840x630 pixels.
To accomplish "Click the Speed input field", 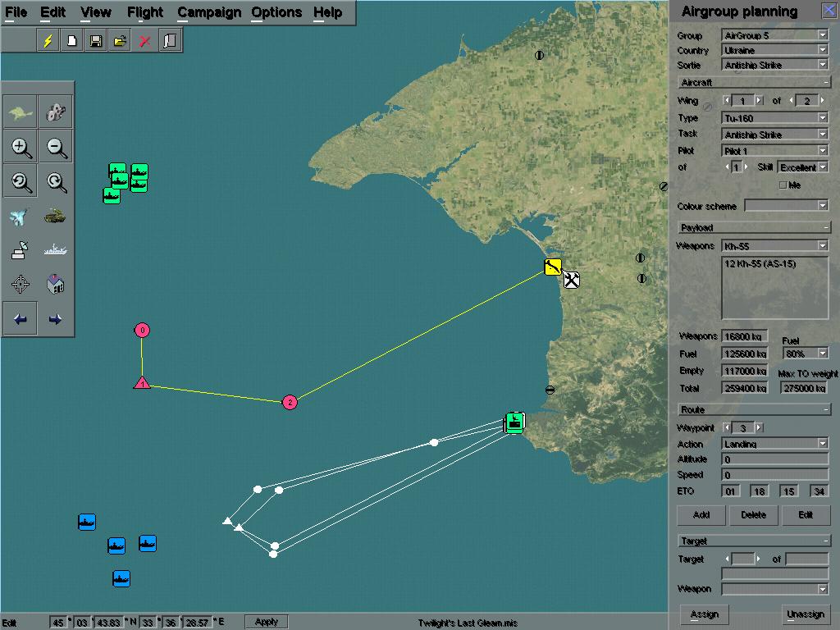I will point(774,475).
